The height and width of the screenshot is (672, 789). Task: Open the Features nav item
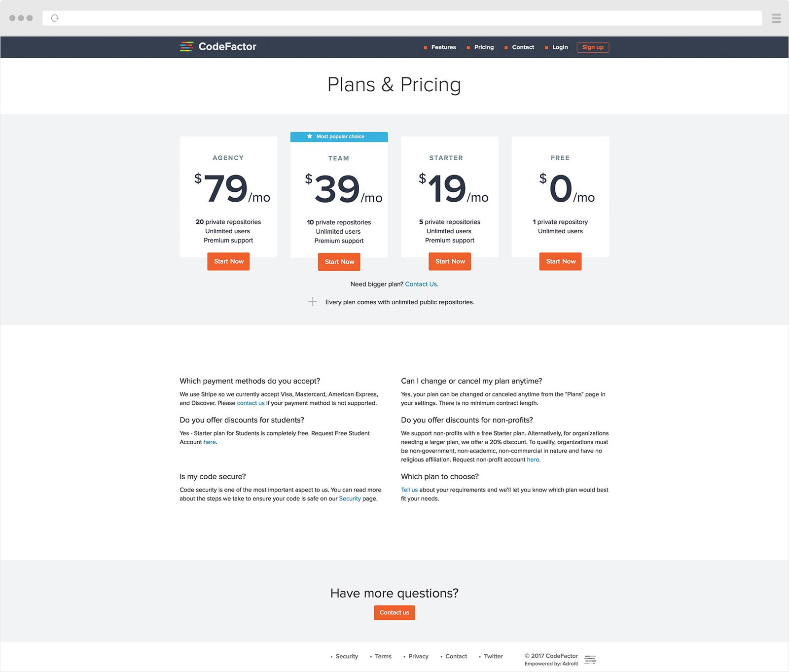[x=443, y=47]
